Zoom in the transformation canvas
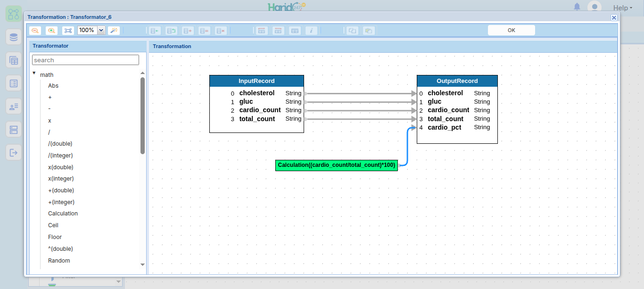The height and width of the screenshot is (289, 644). coord(51,30)
